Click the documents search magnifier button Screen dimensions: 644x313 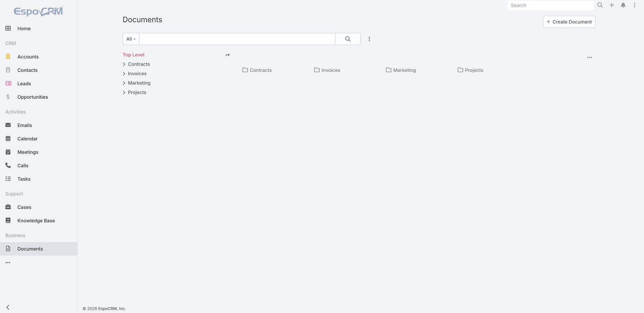tap(348, 39)
